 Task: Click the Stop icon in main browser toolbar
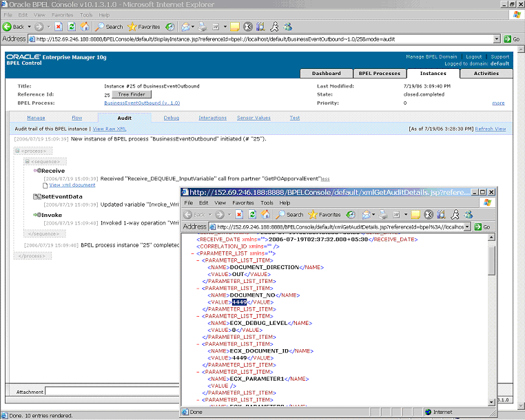(x=59, y=27)
